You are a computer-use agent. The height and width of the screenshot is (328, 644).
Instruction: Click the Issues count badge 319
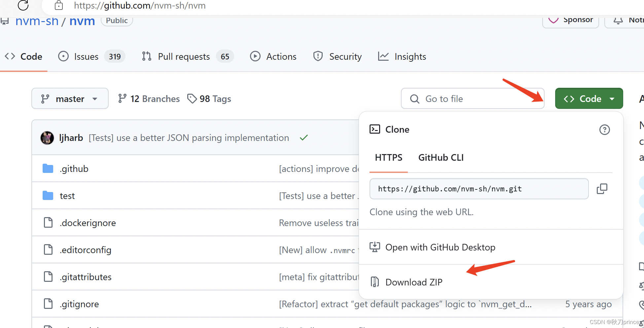pyautogui.click(x=115, y=56)
